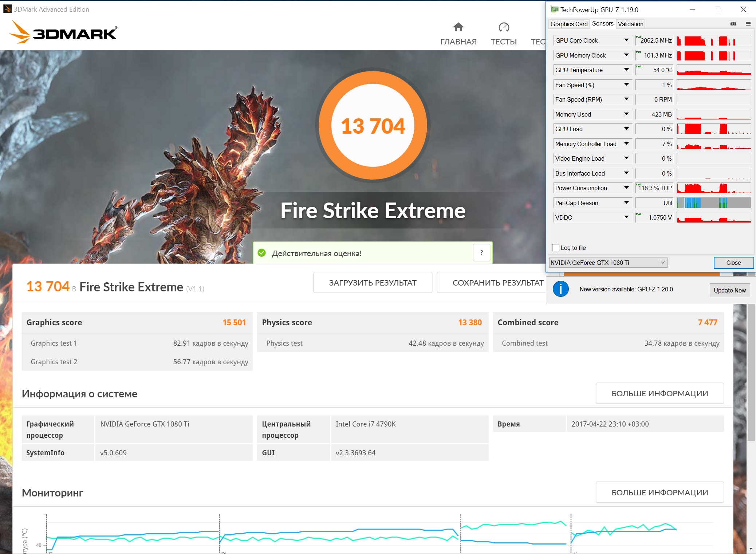Enable the Log to file checkbox
The width and height of the screenshot is (756, 554).
(556, 248)
